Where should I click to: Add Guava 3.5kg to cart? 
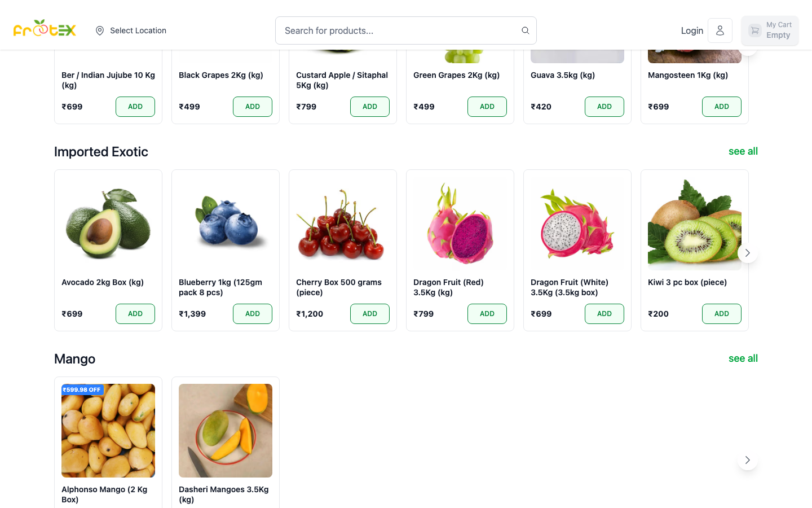coord(604,107)
